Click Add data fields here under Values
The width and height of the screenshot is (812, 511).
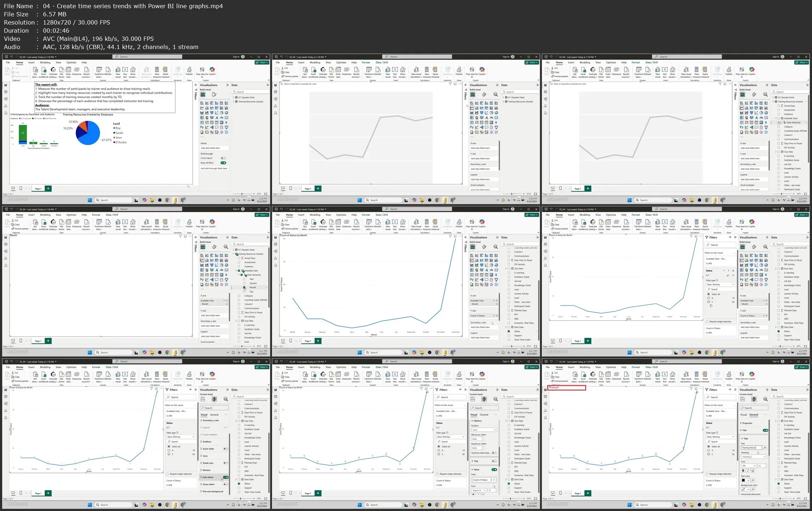tap(214, 148)
